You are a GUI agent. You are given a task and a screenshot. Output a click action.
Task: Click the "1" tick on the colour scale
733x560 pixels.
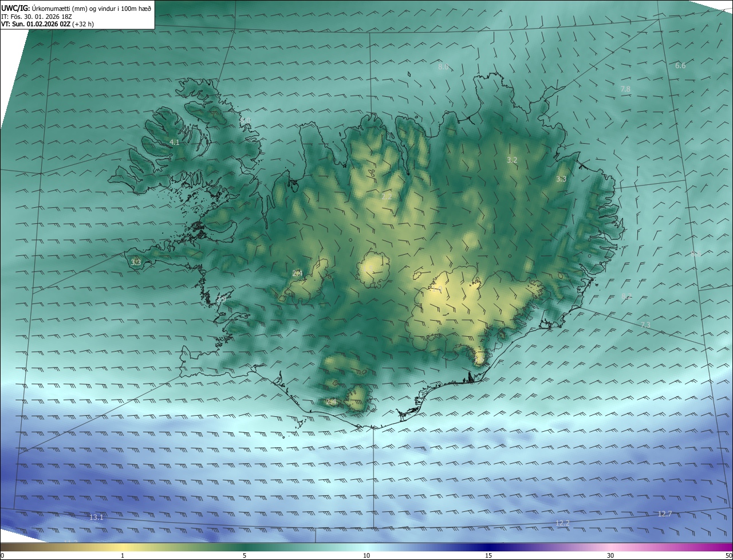click(x=123, y=555)
